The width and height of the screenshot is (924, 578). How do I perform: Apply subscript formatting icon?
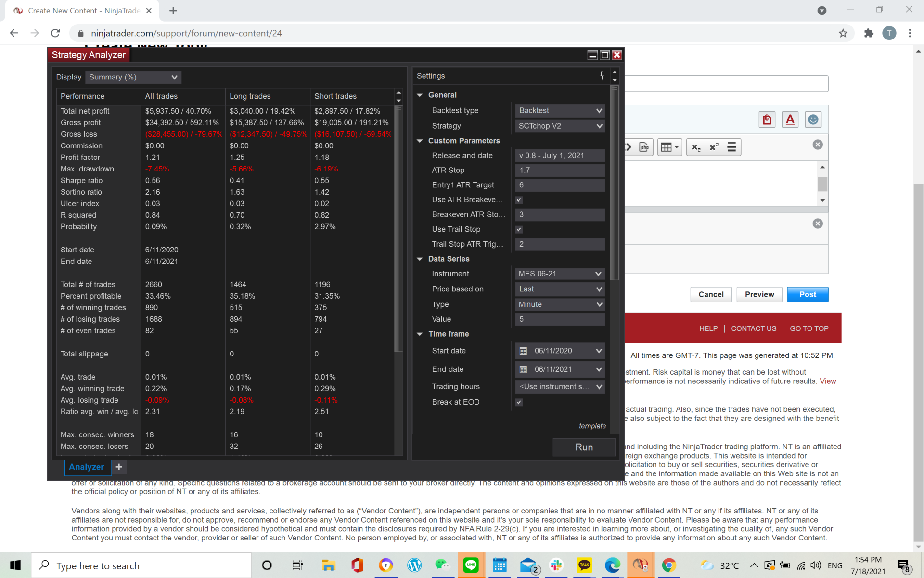(696, 147)
